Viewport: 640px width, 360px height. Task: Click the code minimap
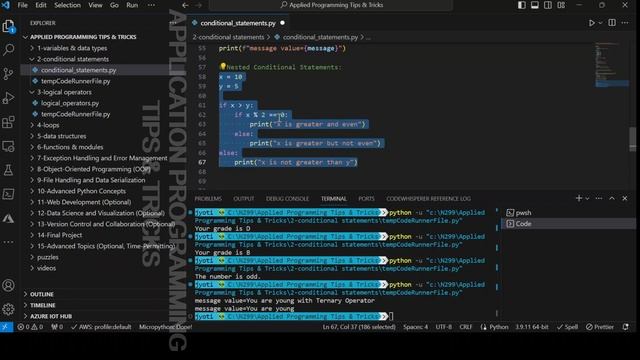(612, 65)
